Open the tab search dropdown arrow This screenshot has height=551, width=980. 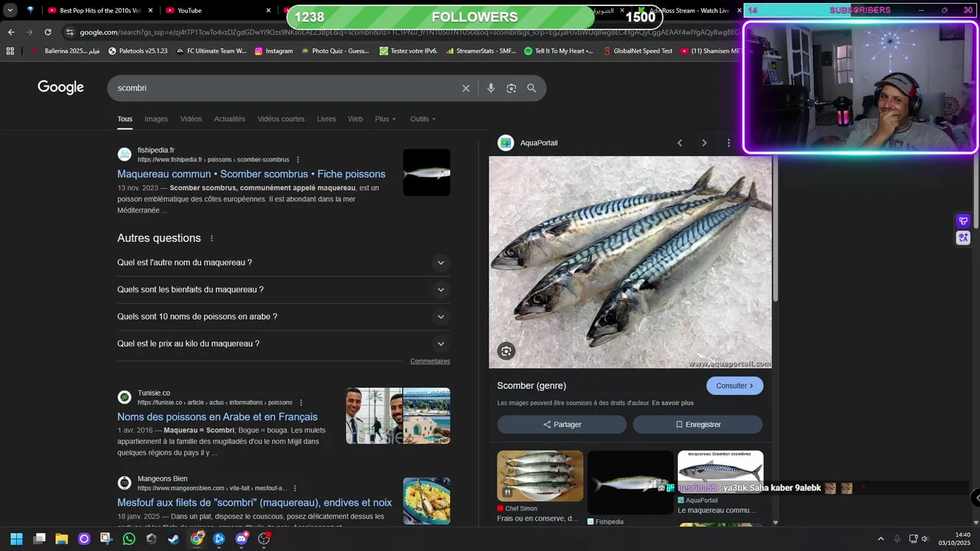click(10, 10)
